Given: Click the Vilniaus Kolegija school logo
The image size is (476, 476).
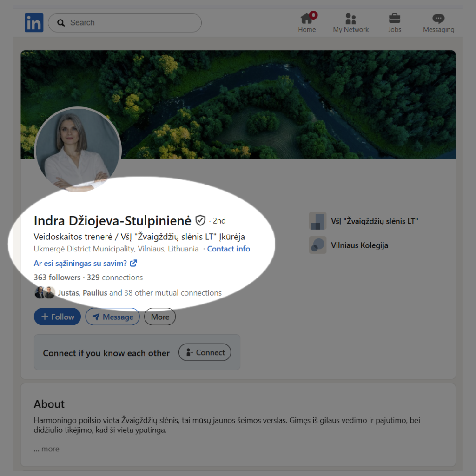Looking at the screenshot, I should (318, 245).
